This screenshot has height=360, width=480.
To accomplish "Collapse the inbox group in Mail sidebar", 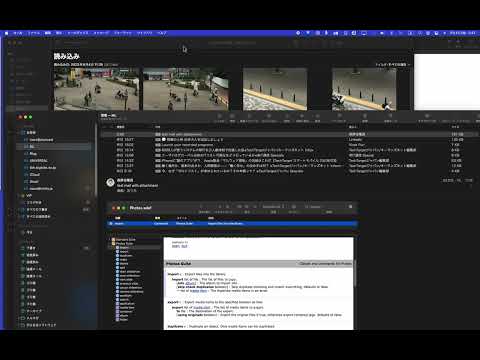I will point(20,132).
